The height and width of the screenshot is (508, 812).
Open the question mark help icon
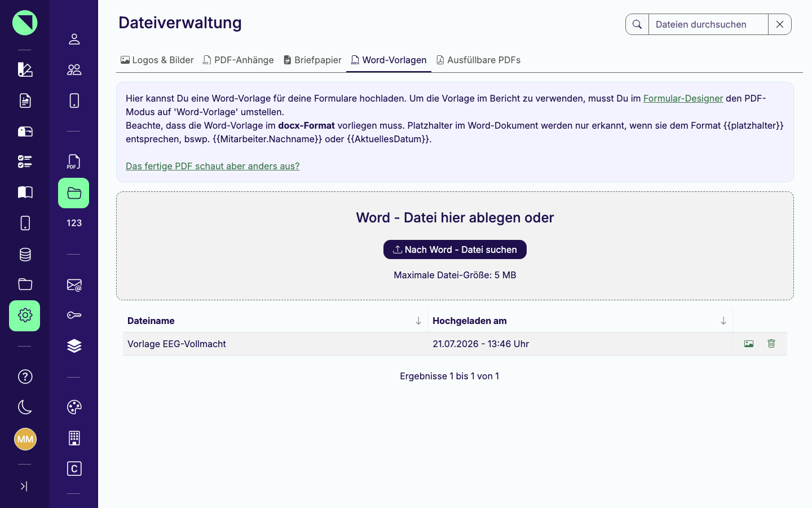click(x=25, y=376)
